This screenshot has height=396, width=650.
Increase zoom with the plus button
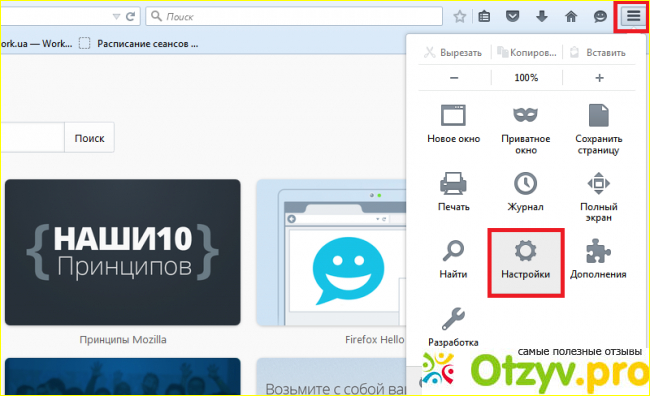(599, 78)
